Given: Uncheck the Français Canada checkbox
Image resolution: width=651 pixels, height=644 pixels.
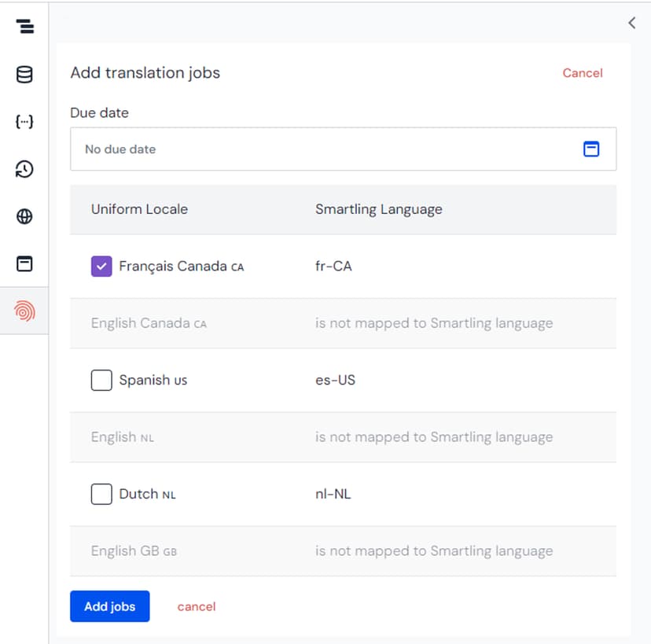Looking at the screenshot, I should (x=101, y=267).
